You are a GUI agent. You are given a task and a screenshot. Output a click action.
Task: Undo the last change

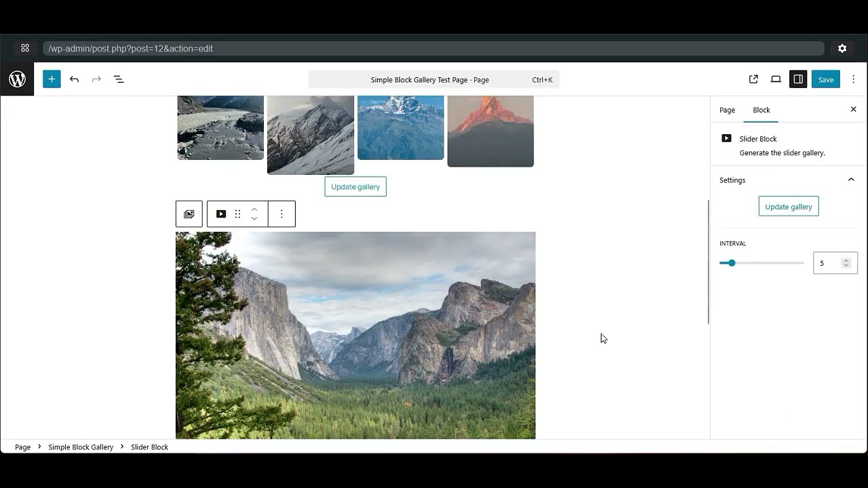coord(75,79)
